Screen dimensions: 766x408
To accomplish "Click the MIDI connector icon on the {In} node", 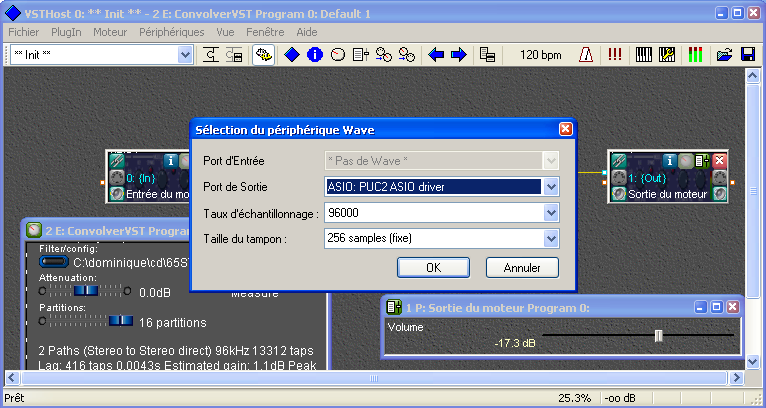I will [117, 177].
